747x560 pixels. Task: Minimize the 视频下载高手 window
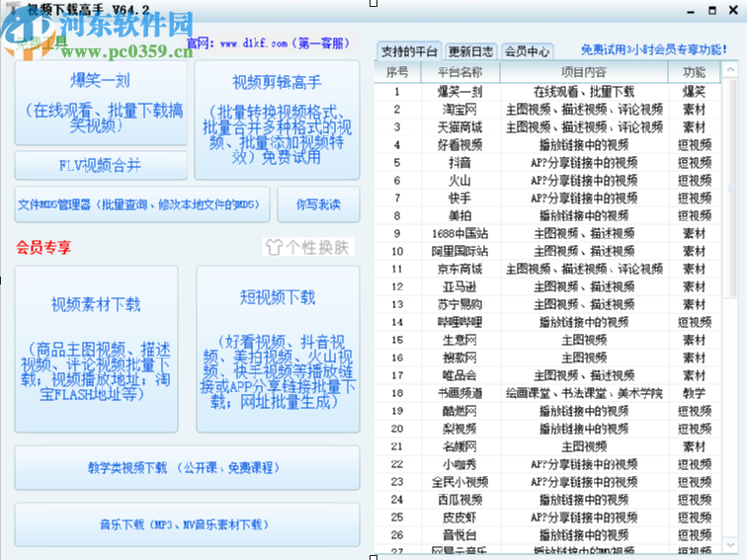coord(691,11)
